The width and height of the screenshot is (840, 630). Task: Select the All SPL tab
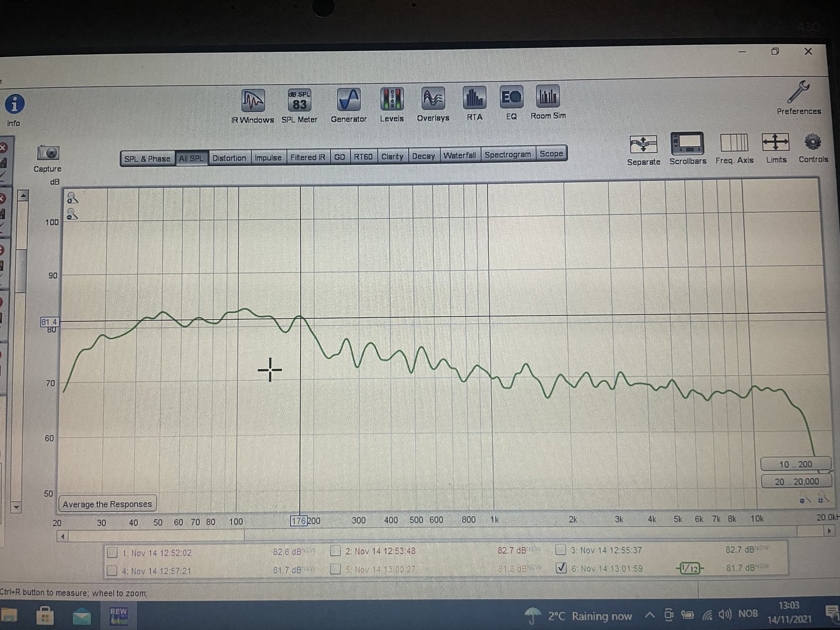[191, 158]
